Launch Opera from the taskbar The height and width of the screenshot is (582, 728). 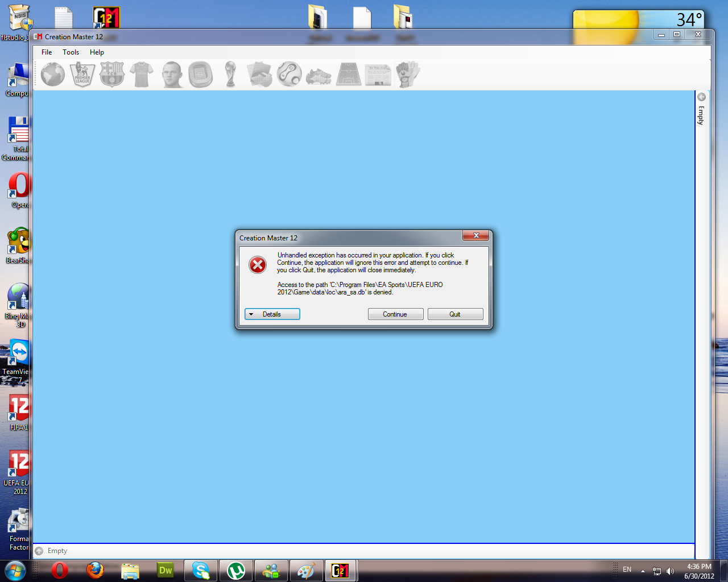click(x=59, y=571)
